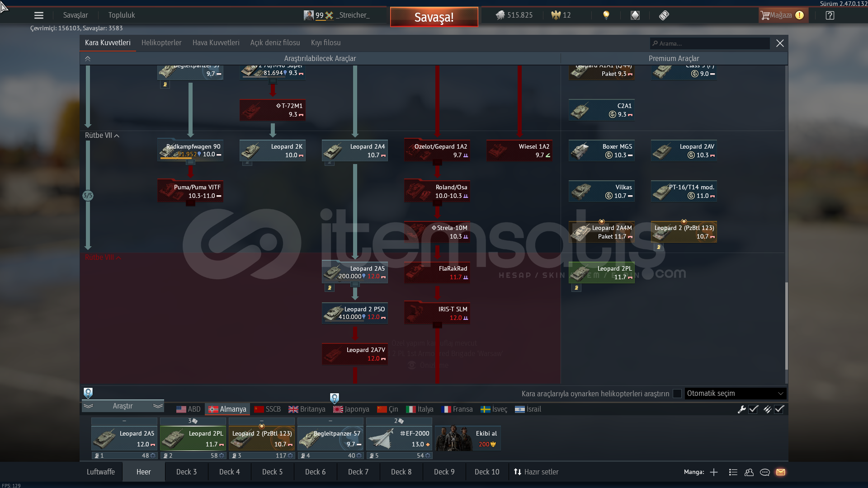868x488 pixels.
Task: Open the friends contacts icon
Action: (x=749, y=472)
